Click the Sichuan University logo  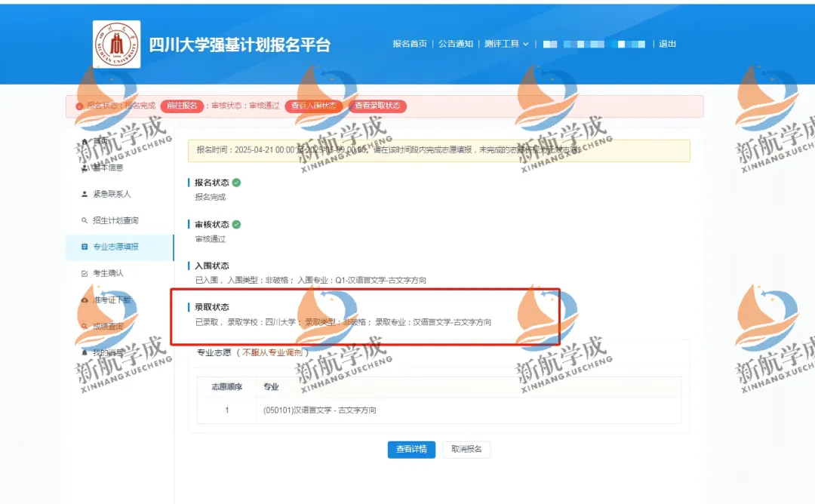116,45
